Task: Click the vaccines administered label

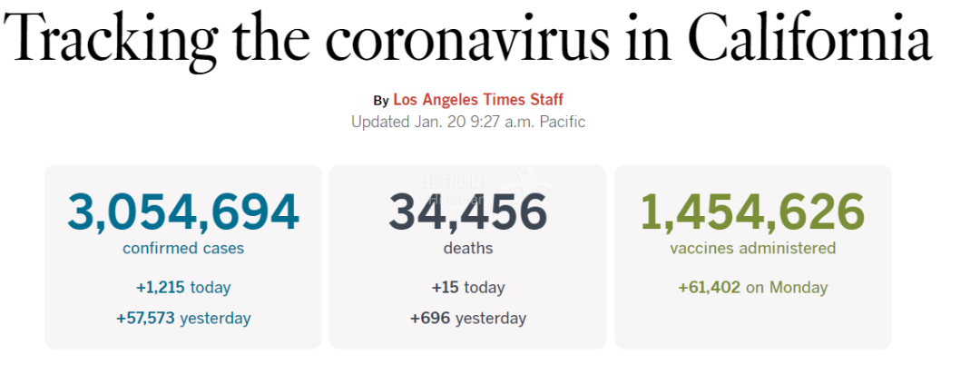Action: pos(752,249)
